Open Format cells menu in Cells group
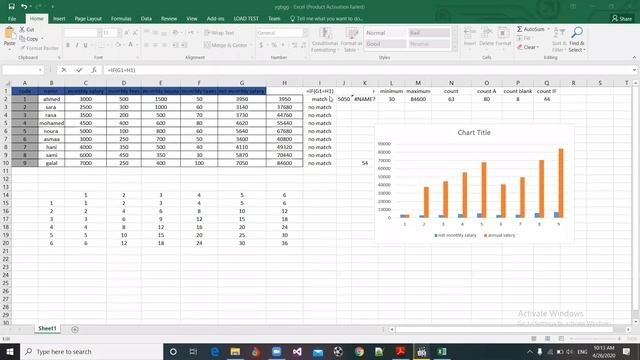The width and height of the screenshot is (640, 360). [503, 36]
